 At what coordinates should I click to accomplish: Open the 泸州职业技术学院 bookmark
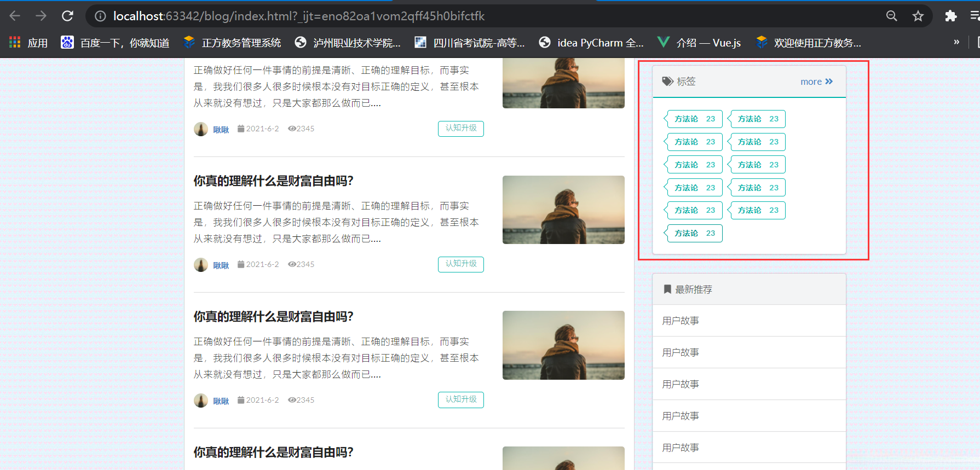tap(348, 43)
